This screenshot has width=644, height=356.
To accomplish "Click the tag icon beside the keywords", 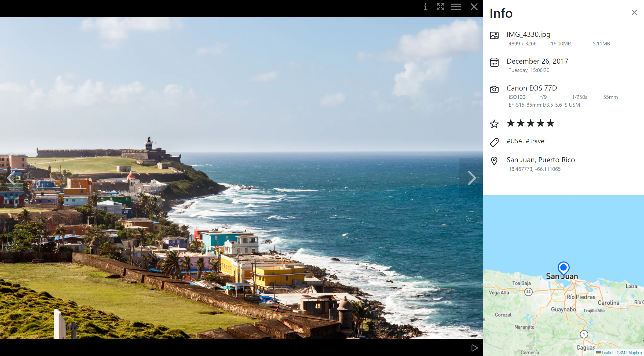I will [494, 142].
